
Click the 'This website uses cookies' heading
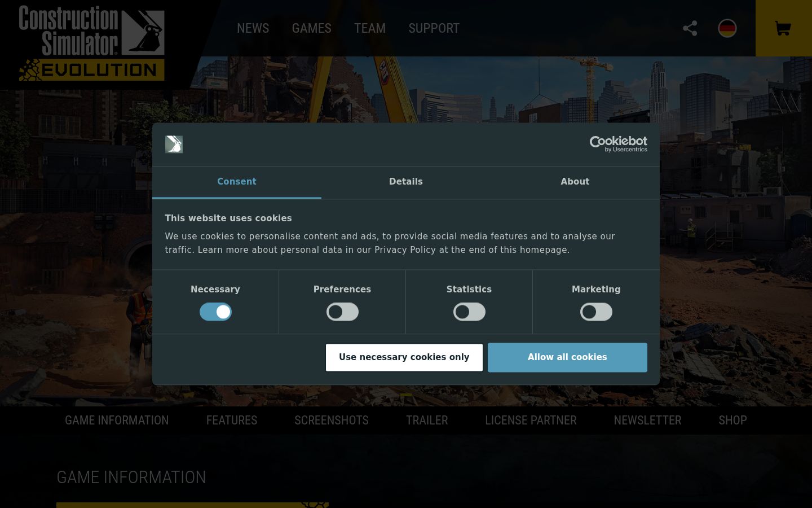[x=228, y=218]
